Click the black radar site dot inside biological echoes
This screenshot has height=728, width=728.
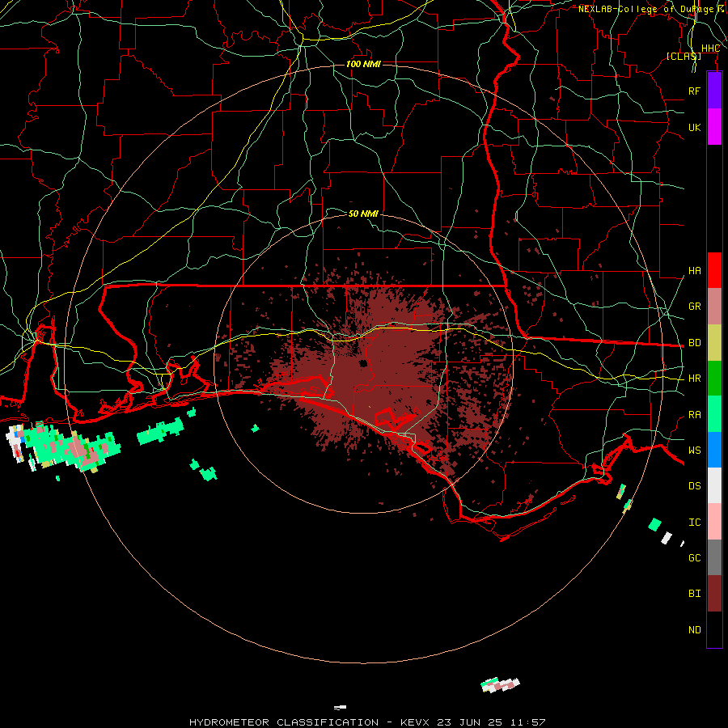click(363, 363)
